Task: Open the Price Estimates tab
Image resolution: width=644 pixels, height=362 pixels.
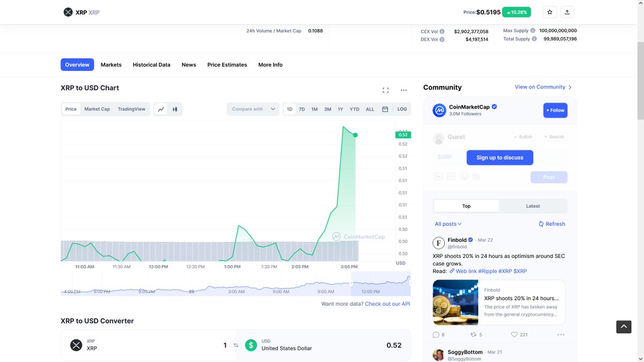Action: 227,65
